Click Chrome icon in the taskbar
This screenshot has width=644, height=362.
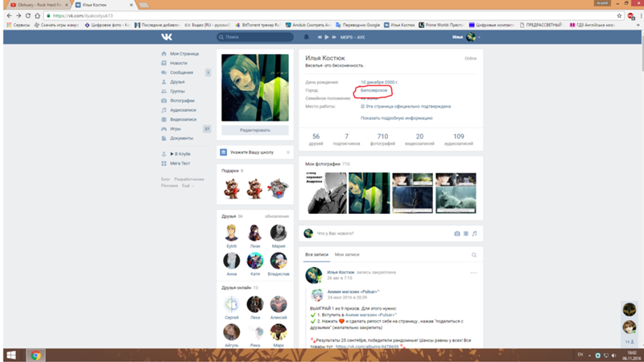(35, 356)
